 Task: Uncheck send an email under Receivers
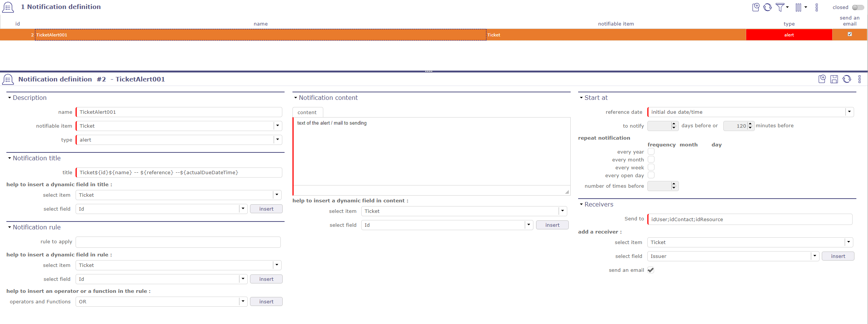click(x=651, y=270)
